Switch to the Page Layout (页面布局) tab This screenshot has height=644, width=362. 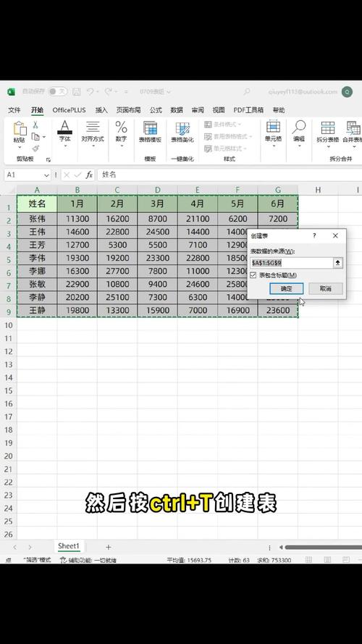128,110
